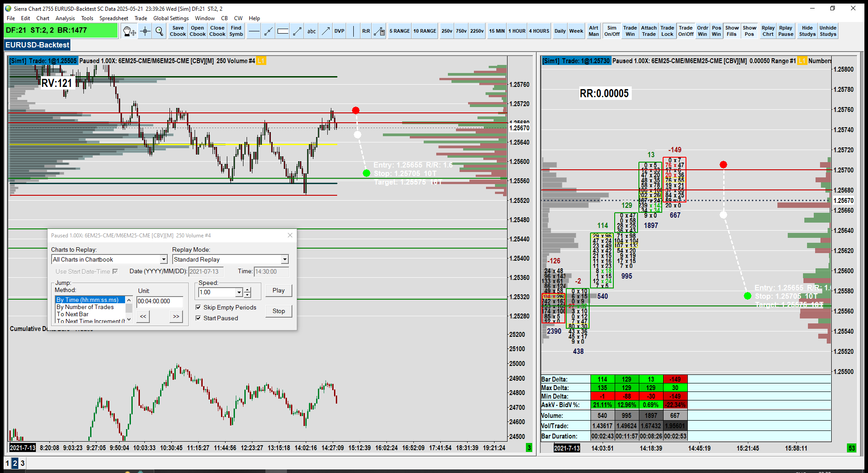Select the vertical line drawing tool
The image size is (868, 473).
pos(353,31)
